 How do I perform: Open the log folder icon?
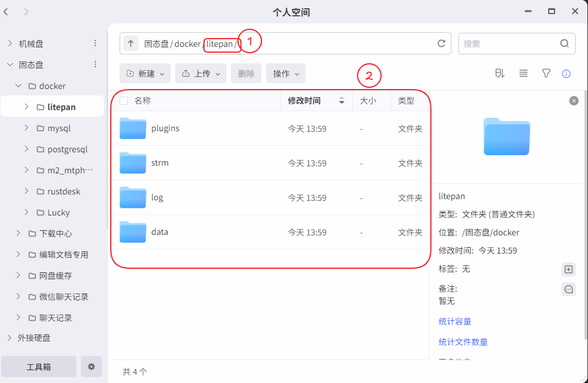tap(132, 197)
